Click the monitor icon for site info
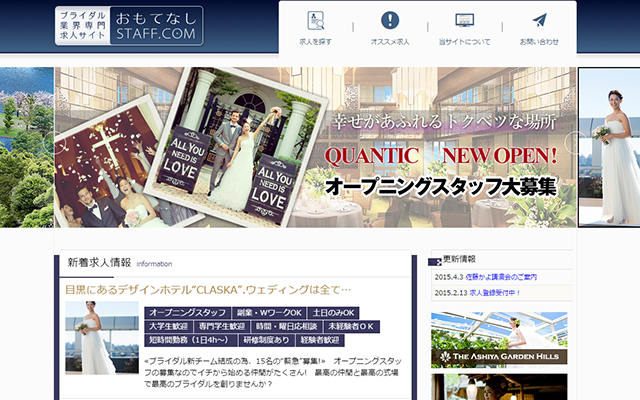This screenshot has width=640, height=400. (x=464, y=20)
